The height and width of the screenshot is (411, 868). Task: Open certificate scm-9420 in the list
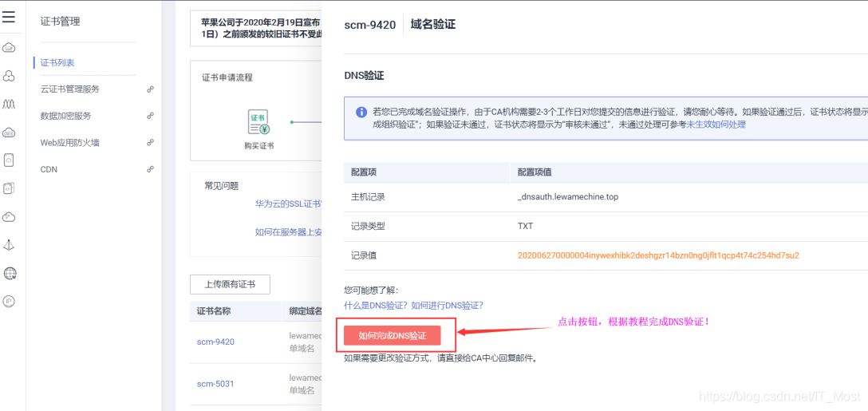tap(215, 342)
